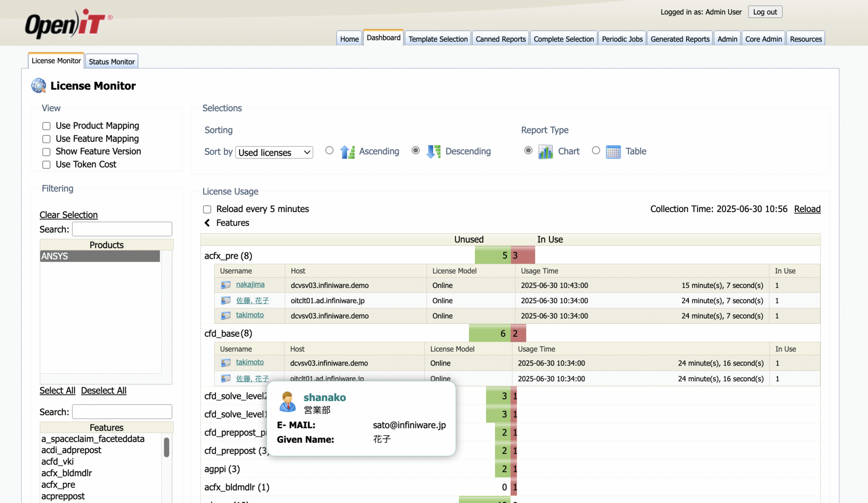This screenshot has height=503, width=868.
Task: Click the Table report type grid icon
Action: (613, 151)
